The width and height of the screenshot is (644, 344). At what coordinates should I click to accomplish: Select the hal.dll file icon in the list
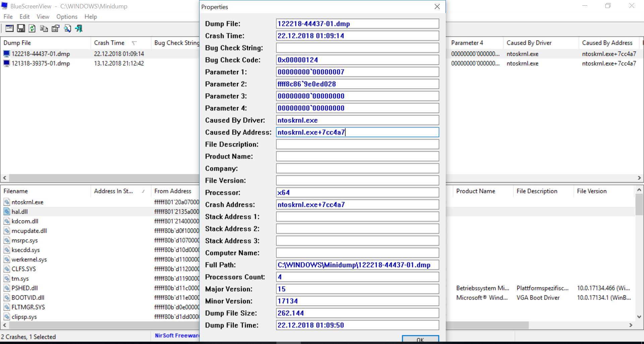(7, 212)
